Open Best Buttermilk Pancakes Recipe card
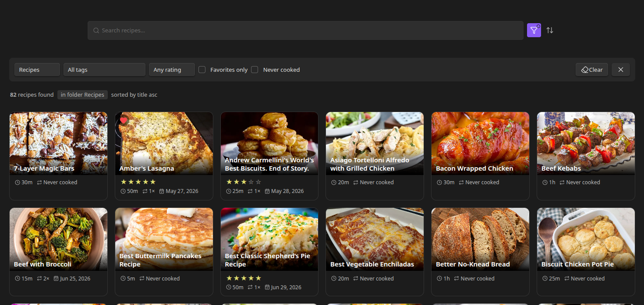 click(164, 252)
